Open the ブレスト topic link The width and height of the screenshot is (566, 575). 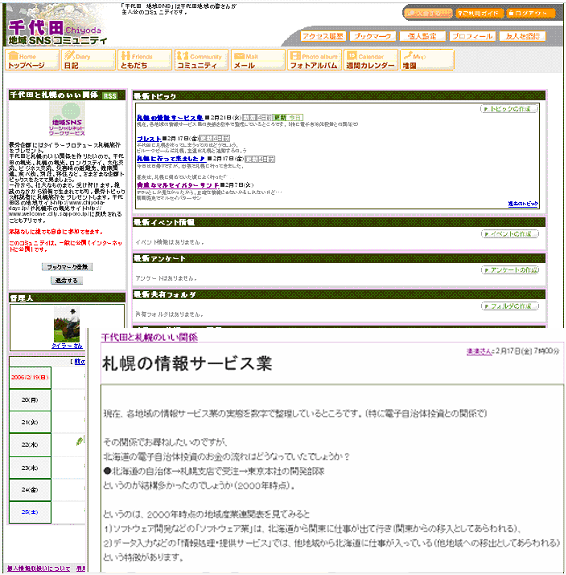tap(149, 138)
